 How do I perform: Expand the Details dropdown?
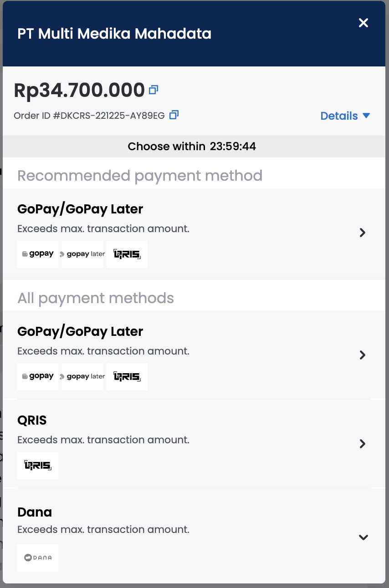(345, 116)
